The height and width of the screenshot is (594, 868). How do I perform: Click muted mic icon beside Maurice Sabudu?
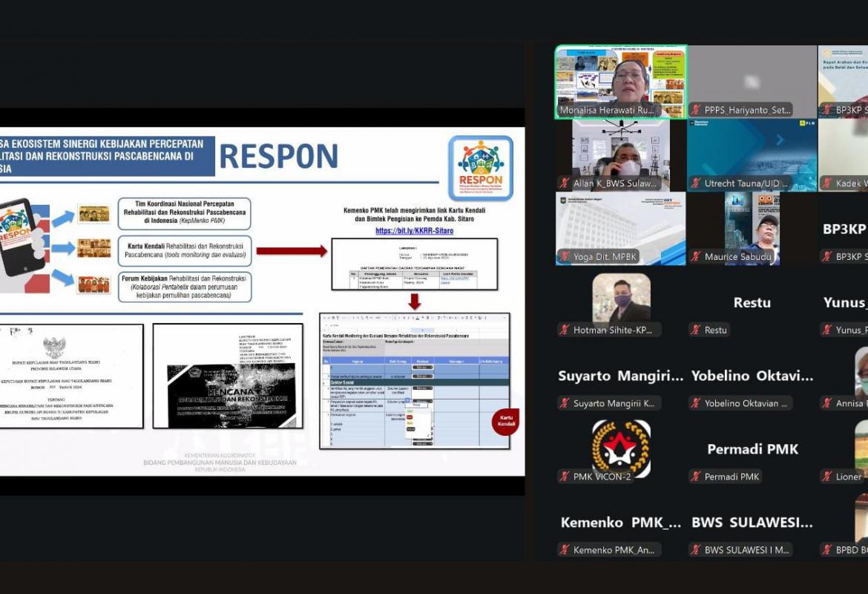(x=697, y=257)
